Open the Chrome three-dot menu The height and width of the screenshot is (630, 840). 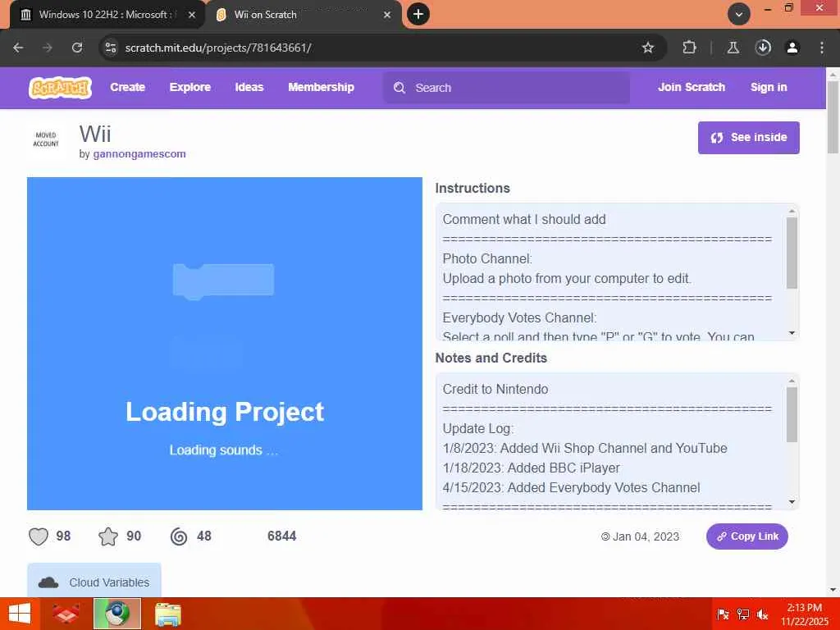click(822, 48)
